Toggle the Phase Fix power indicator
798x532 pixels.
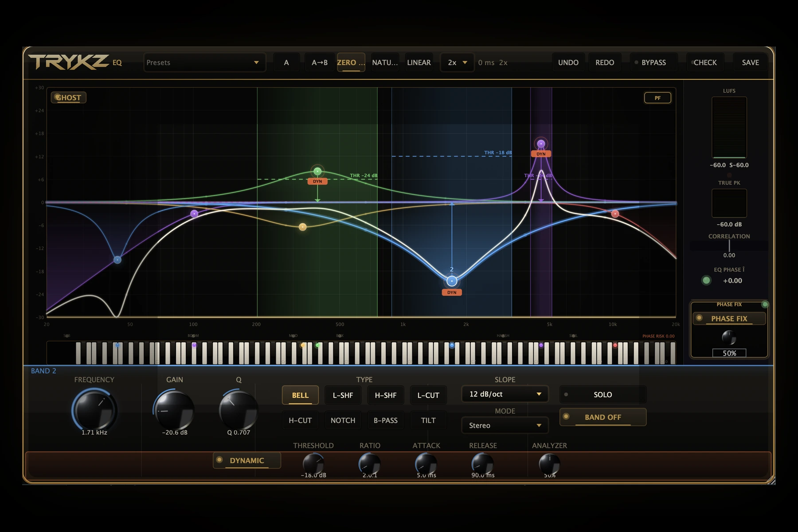(765, 304)
